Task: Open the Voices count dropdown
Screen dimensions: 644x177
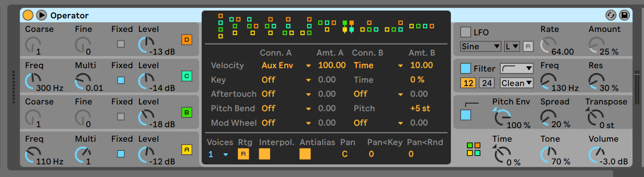Action: (218, 154)
